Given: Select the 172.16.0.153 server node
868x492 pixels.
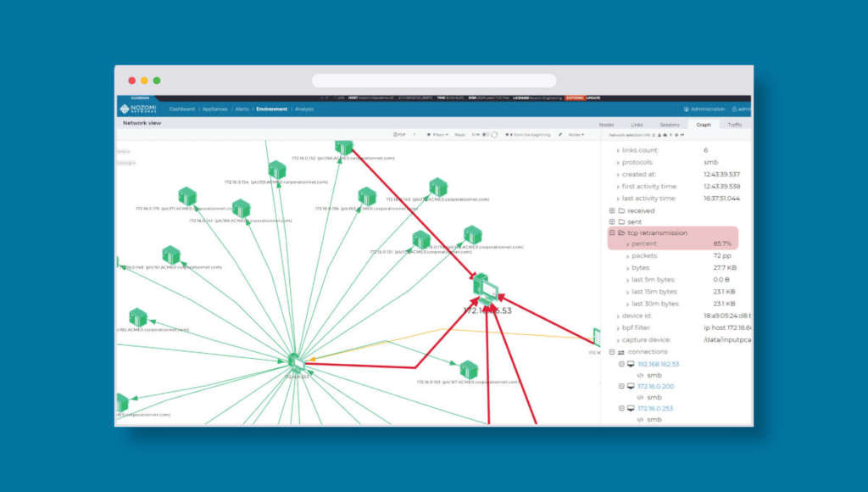Looking at the screenshot, I should pyautogui.click(x=468, y=370).
